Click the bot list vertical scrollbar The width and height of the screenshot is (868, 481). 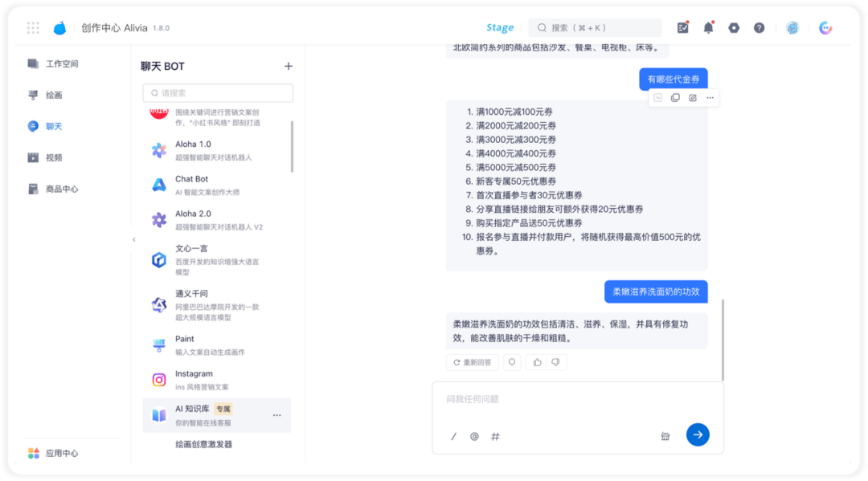click(292, 146)
